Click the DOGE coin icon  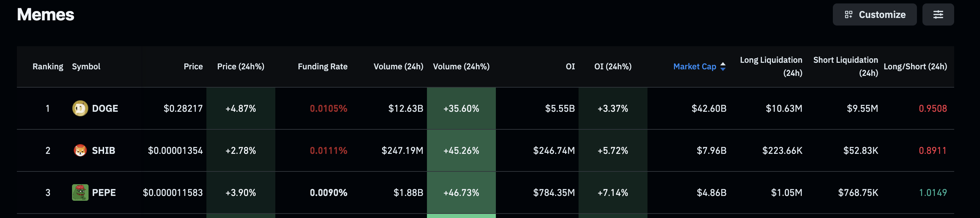pos(80,109)
